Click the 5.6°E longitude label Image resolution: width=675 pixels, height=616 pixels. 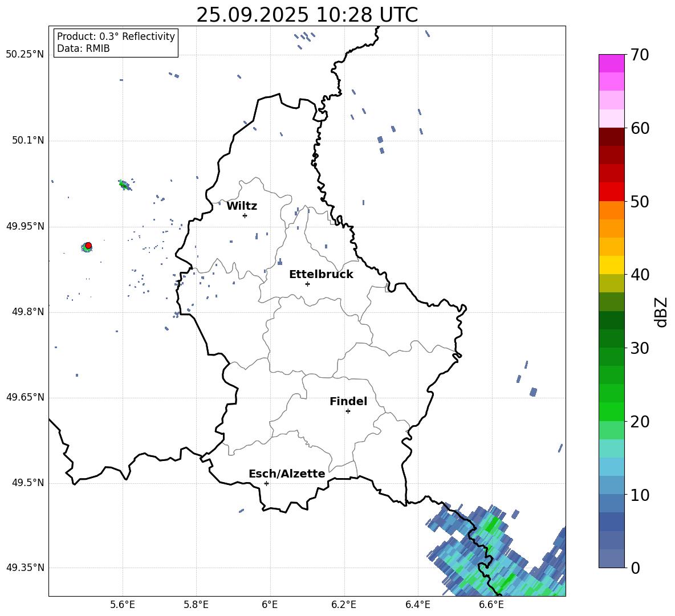coord(122,605)
